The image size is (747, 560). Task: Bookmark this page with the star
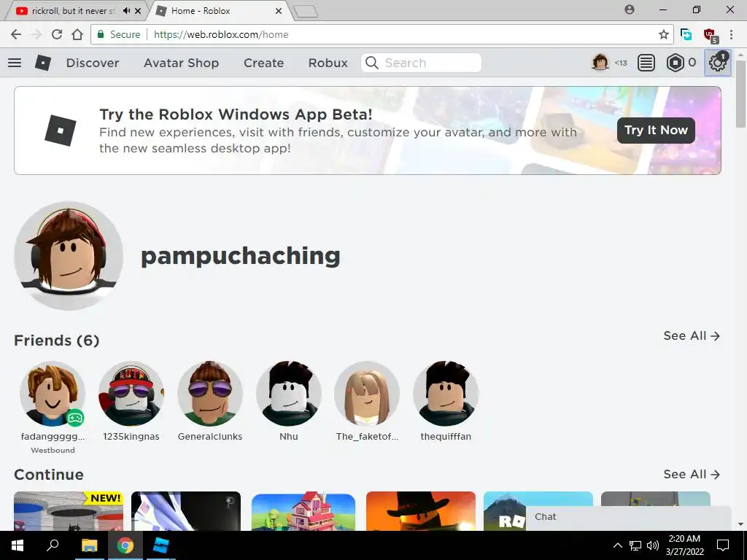click(663, 34)
